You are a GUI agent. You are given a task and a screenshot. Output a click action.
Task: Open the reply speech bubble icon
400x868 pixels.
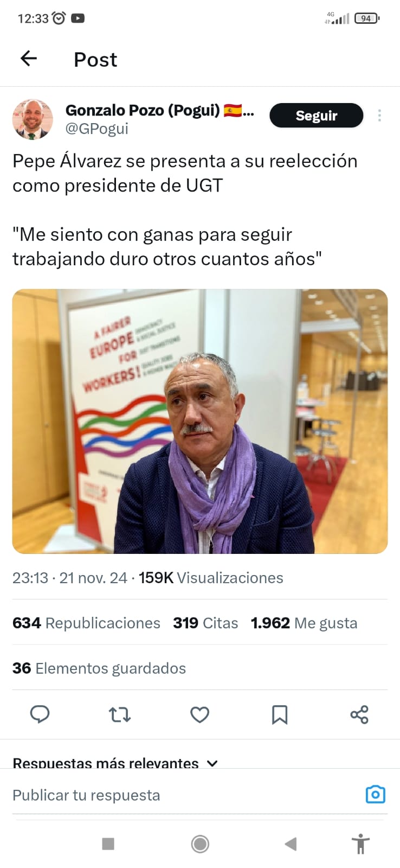(40, 714)
